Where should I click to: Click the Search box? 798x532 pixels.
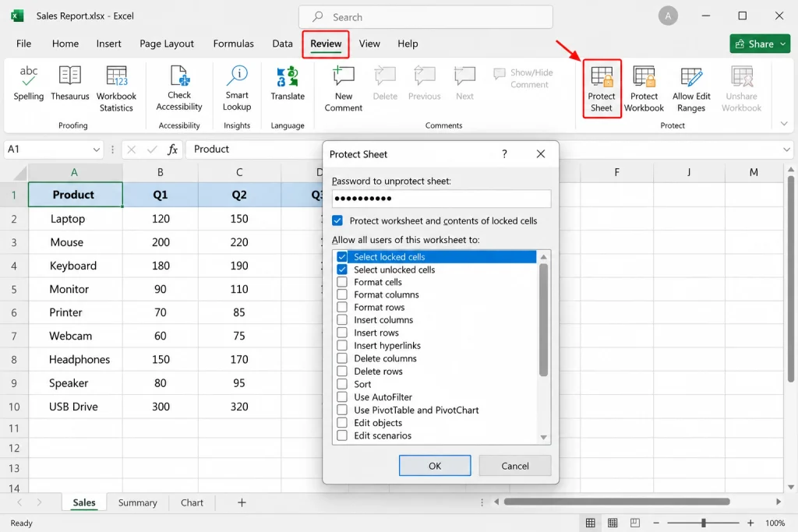(x=425, y=17)
